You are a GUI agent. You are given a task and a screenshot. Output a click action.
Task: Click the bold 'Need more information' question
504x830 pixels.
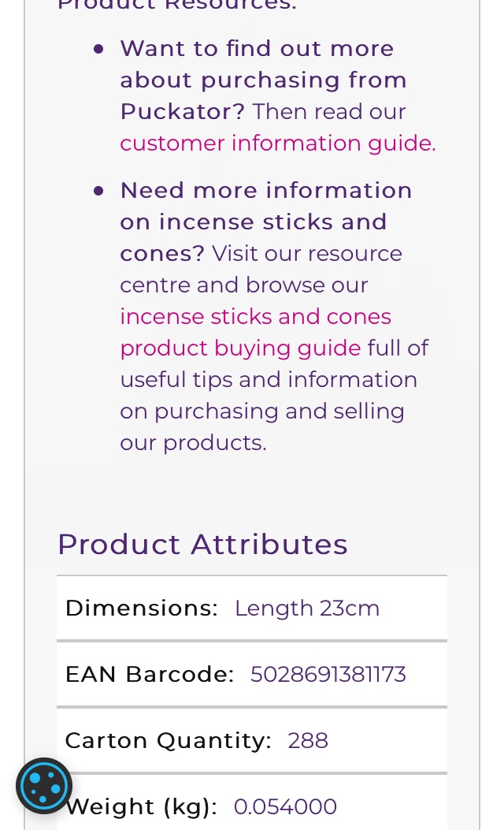coord(266,191)
